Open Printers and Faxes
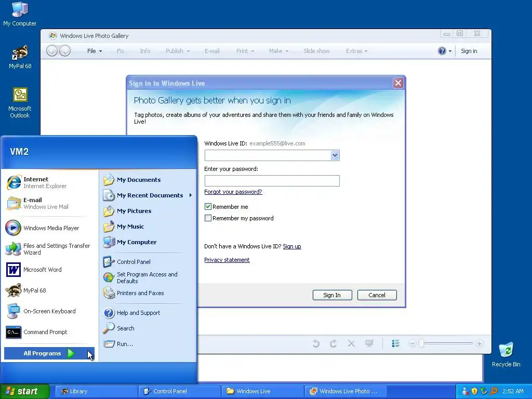This screenshot has width=532, height=399. pyautogui.click(x=134, y=293)
